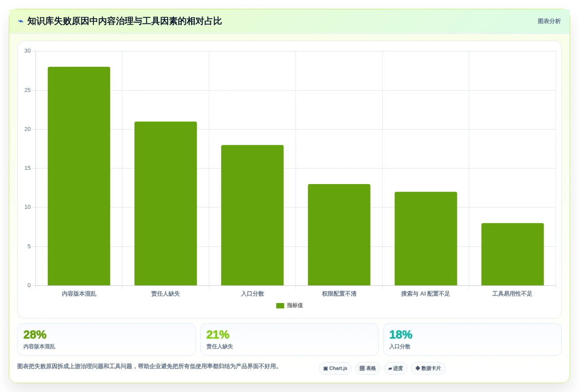Click the 指标值 legend label
This screenshot has width=579, height=392.
coord(295,306)
